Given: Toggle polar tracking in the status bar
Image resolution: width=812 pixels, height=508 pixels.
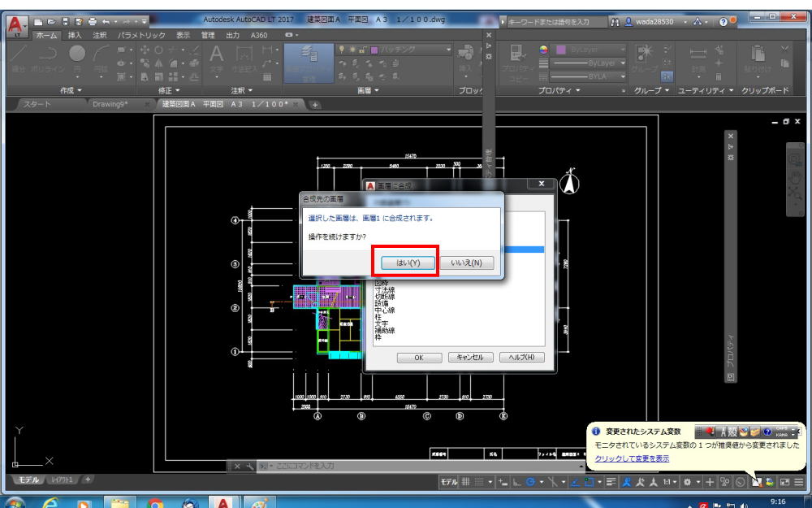Looking at the screenshot, I should click(x=530, y=482).
